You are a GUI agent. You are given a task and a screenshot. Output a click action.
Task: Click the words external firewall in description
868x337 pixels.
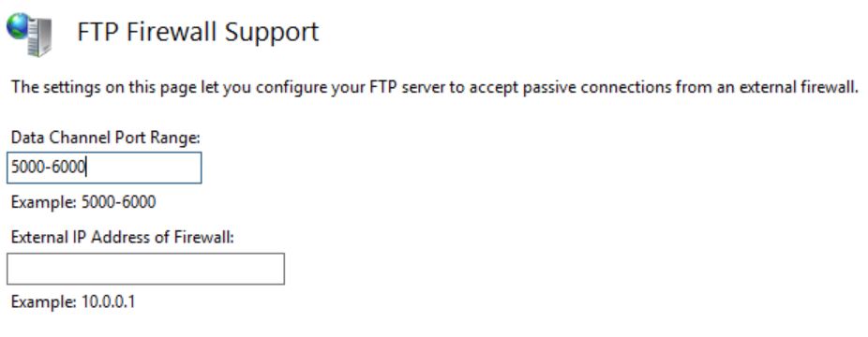(x=791, y=87)
